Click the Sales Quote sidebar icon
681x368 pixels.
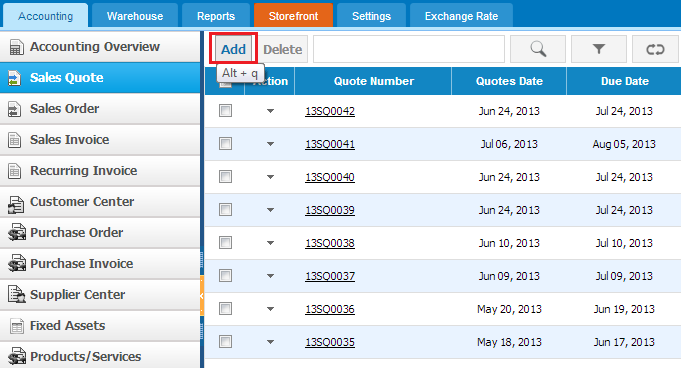tap(14, 78)
